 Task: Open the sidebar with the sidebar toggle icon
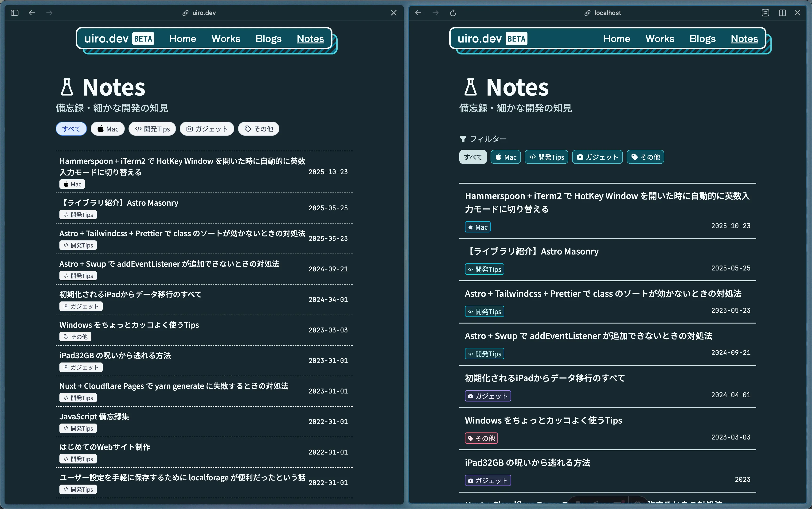[14, 13]
